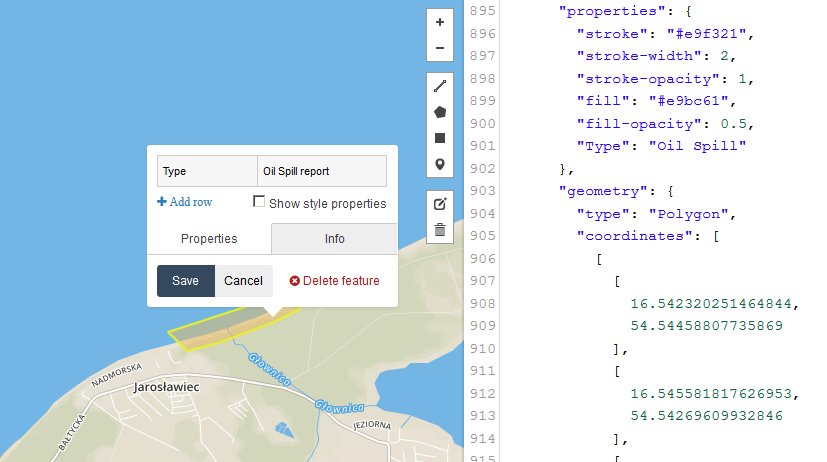Screen dimensions: 827x462
Task: Select the draw rectangle tool
Action: click(440, 138)
